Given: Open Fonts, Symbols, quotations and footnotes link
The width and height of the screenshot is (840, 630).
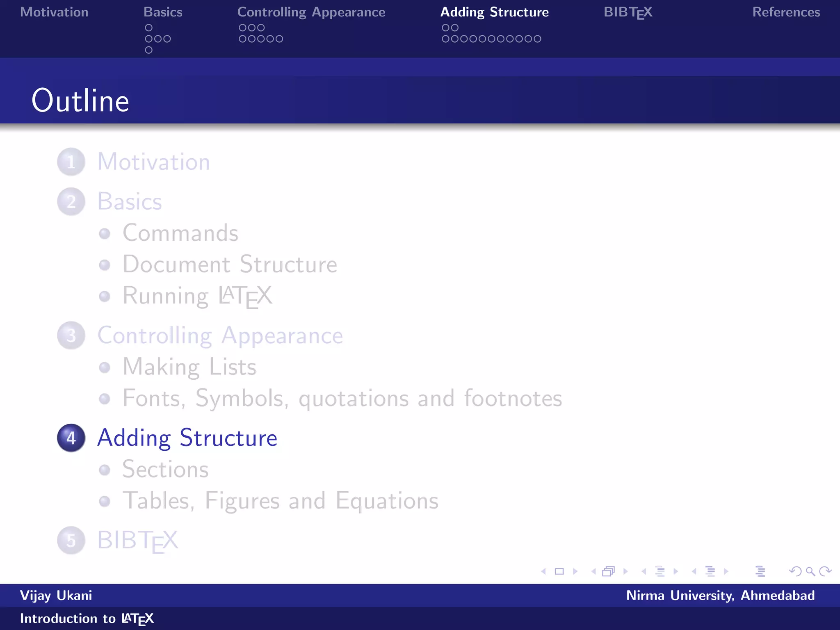Looking at the screenshot, I should 342,399.
